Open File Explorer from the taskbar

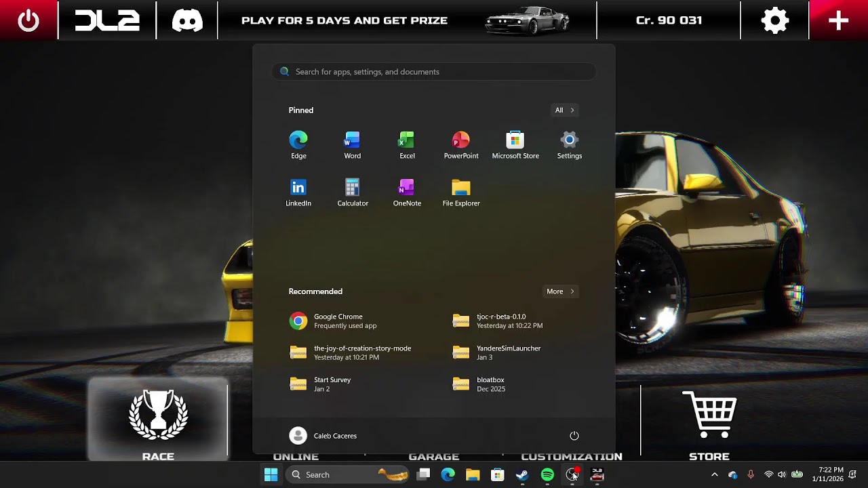click(473, 474)
